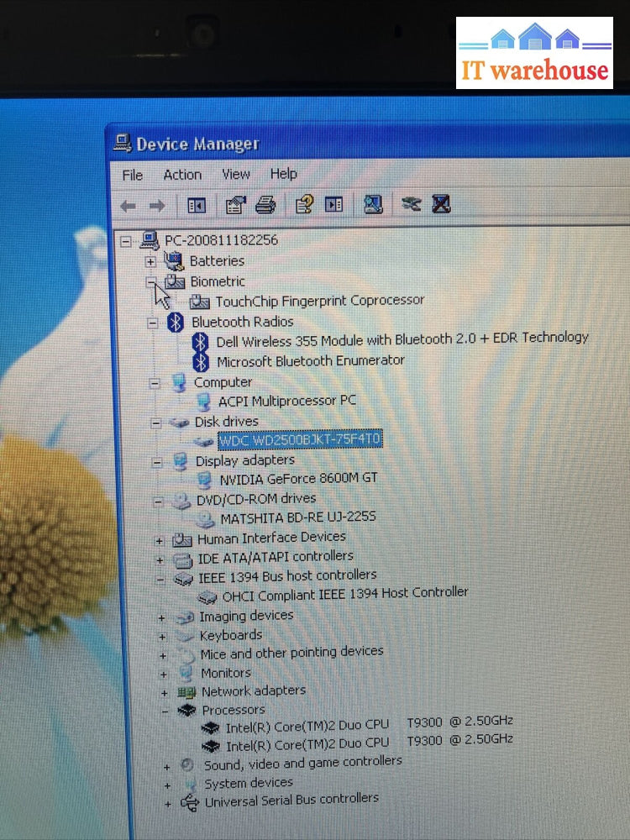Select the MATSHITA BD-RE UJ-225S drive
630x840 pixels.
click(297, 517)
